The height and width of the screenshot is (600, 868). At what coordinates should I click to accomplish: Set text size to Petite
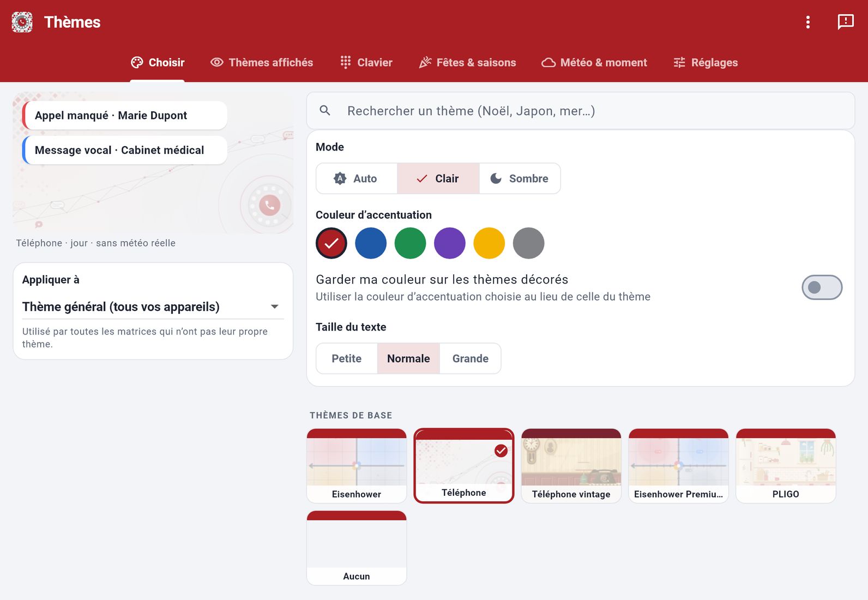(x=347, y=358)
